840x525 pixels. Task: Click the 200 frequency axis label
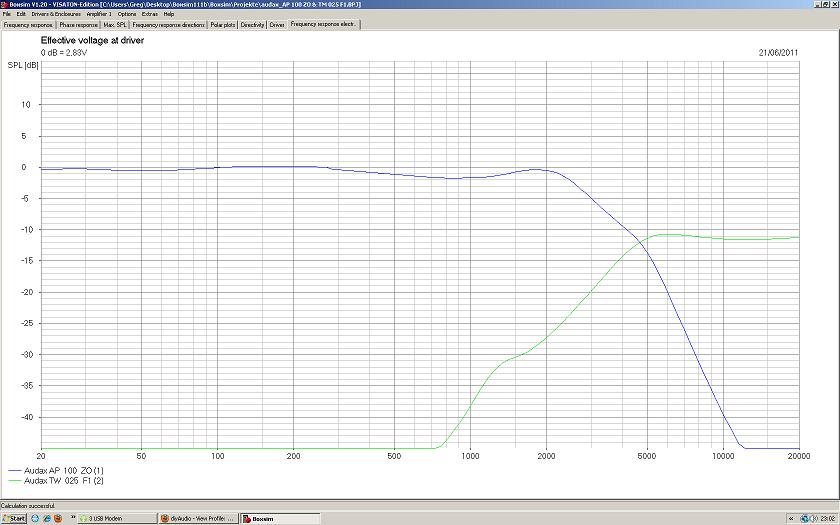293,456
